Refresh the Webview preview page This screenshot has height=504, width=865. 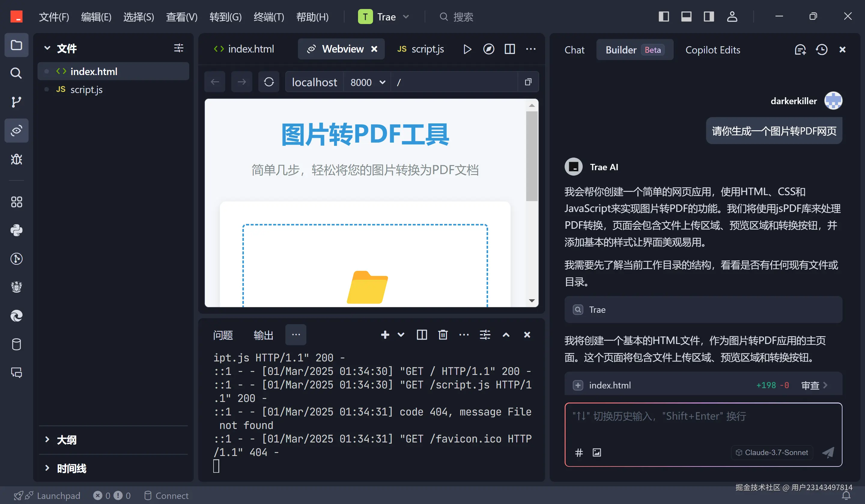click(269, 82)
